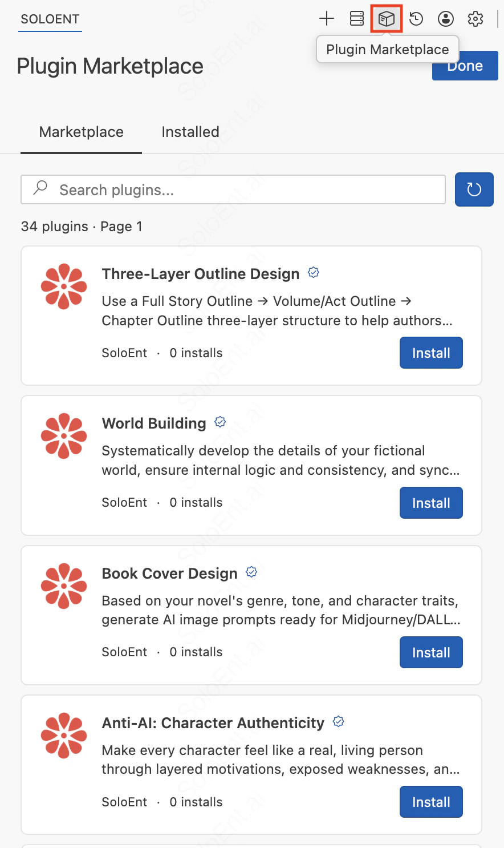Install the Three-Layer Outline Design plugin
Viewport: 504px width, 848px height.
(431, 353)
